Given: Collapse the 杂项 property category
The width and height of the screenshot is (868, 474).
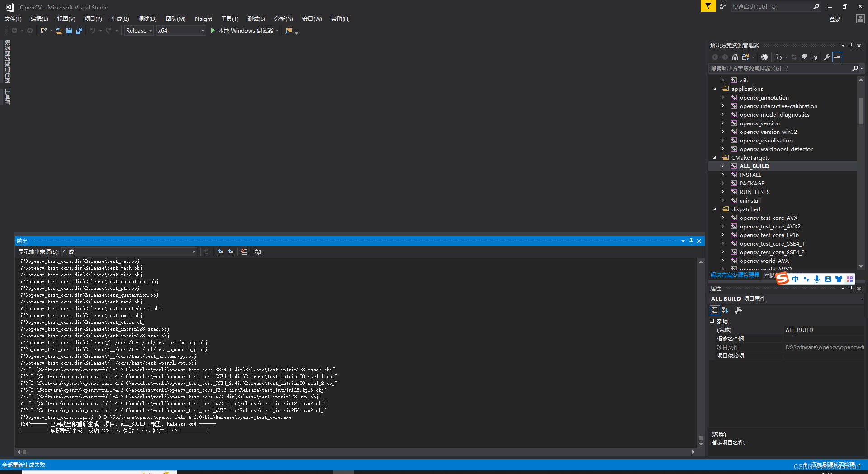Looking at the screenshot, I should pyautogui.click(x=712, y=321).
